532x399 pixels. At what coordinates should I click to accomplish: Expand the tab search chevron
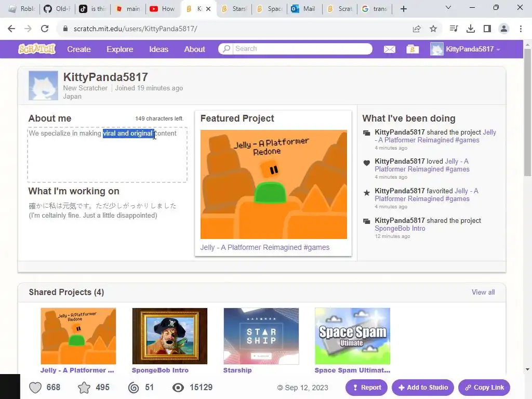coord(448,7)
